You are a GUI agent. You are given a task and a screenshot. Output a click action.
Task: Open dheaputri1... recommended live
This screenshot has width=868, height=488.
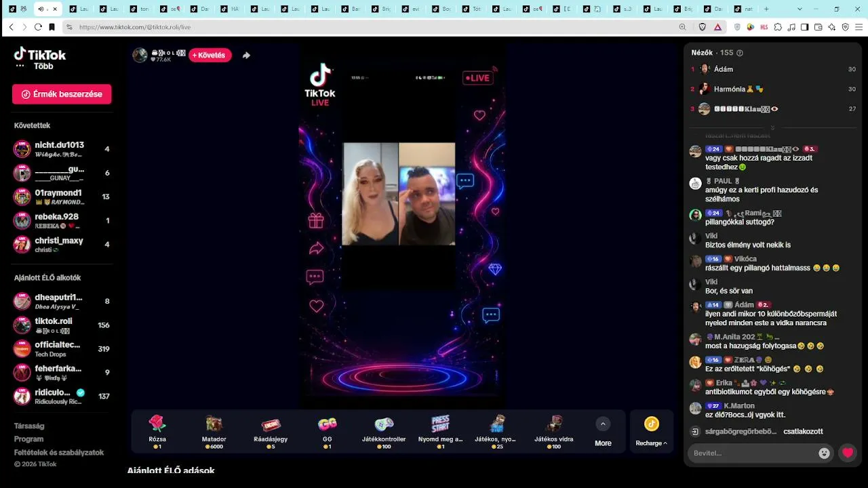[62, 302]
